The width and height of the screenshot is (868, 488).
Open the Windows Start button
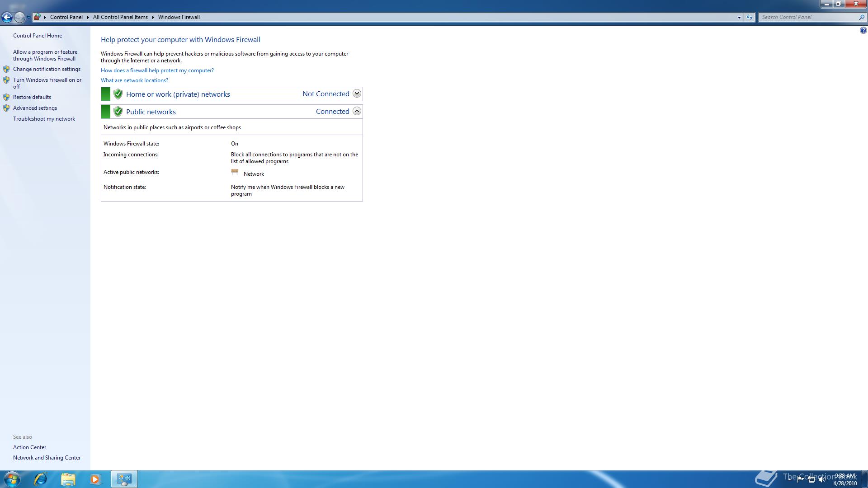click(12, 479)
